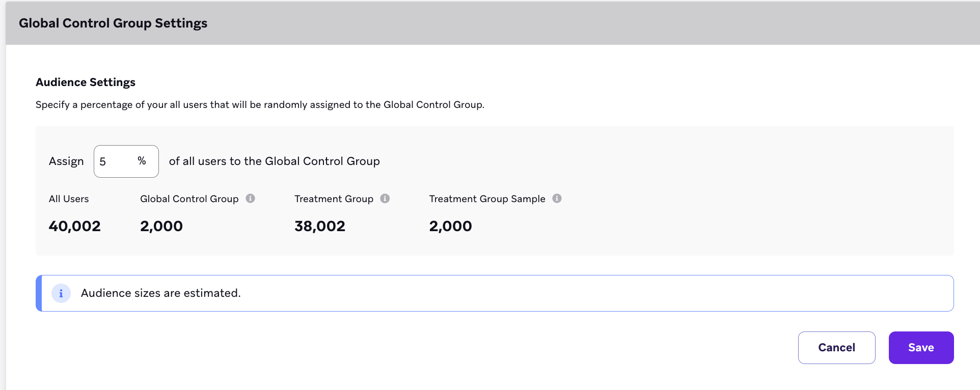Click the Global Control Group label

coord(189,199)
